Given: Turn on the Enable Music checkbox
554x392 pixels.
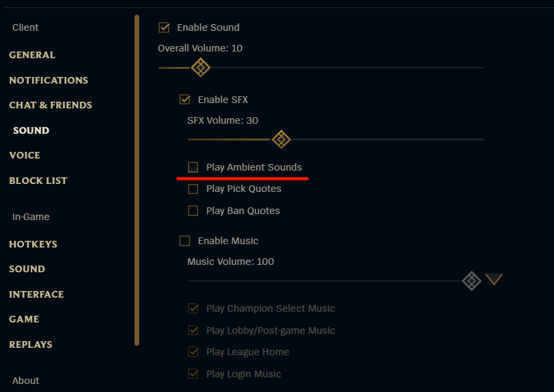Looking at the screenshot, I should tap(185, 241).
